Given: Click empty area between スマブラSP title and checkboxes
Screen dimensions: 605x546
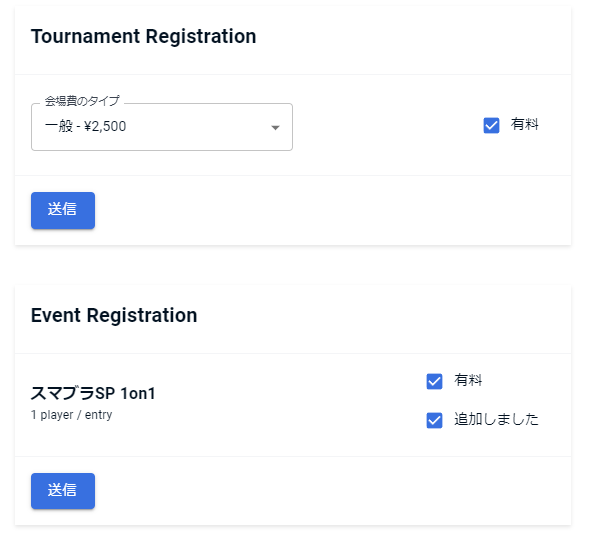Looking at the screenshot, I should pyautogui.click(x=290, y=402).
